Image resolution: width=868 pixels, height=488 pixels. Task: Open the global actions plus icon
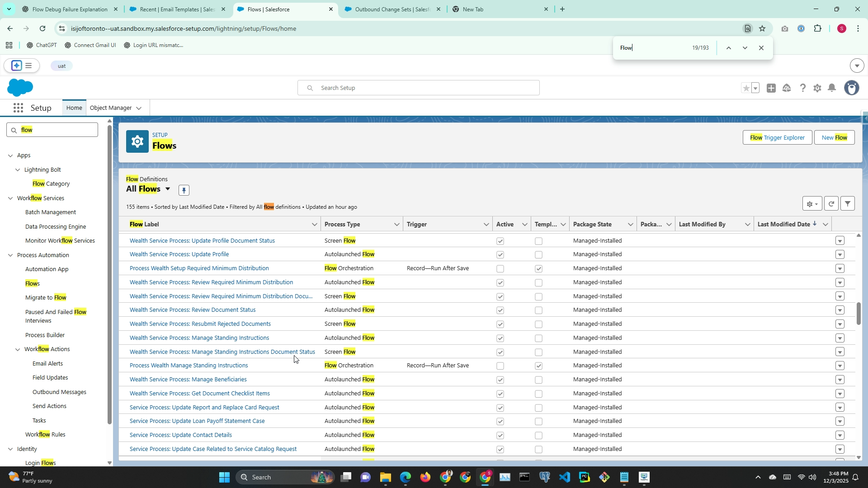tap(771, 88)
